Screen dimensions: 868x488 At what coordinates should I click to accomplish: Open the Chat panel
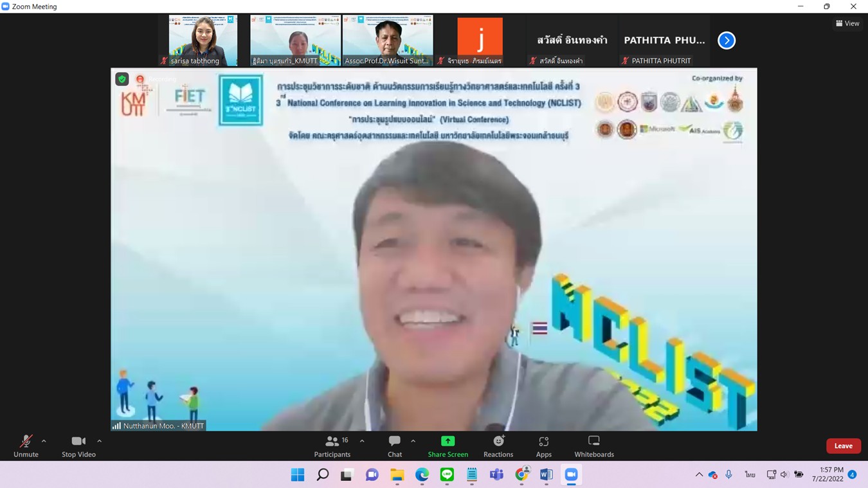(395, 446)
